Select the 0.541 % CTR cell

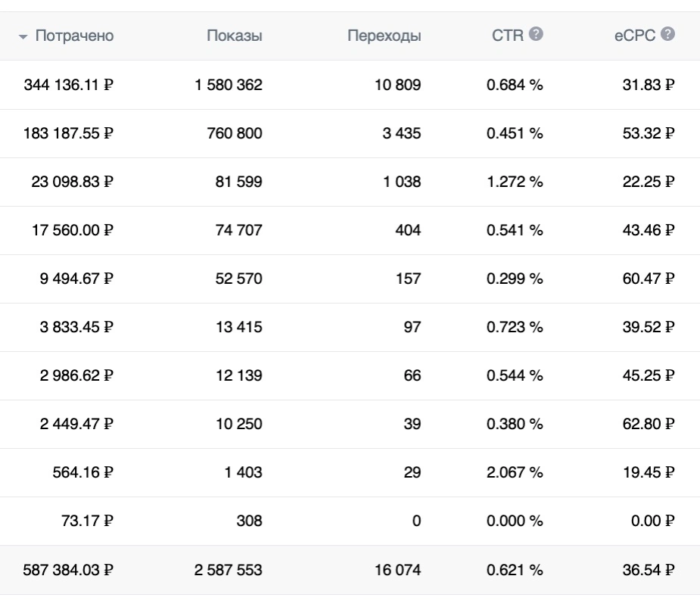click(x=515, y=230)
